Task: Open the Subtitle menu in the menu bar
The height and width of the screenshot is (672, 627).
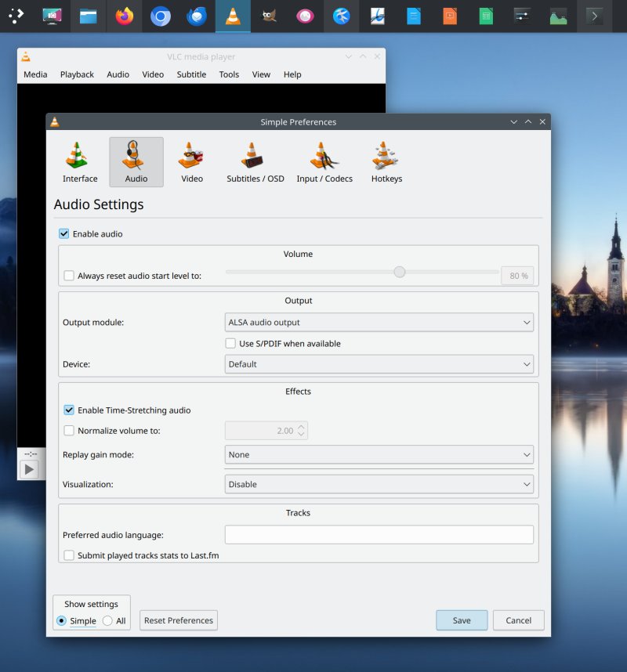Action: pyautogui.click(x=191, y=74)
